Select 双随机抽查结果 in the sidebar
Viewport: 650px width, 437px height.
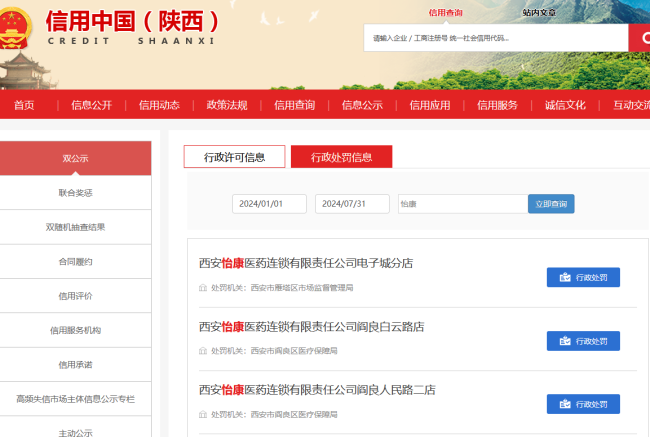pyautogui.click(x=75, y=227)
